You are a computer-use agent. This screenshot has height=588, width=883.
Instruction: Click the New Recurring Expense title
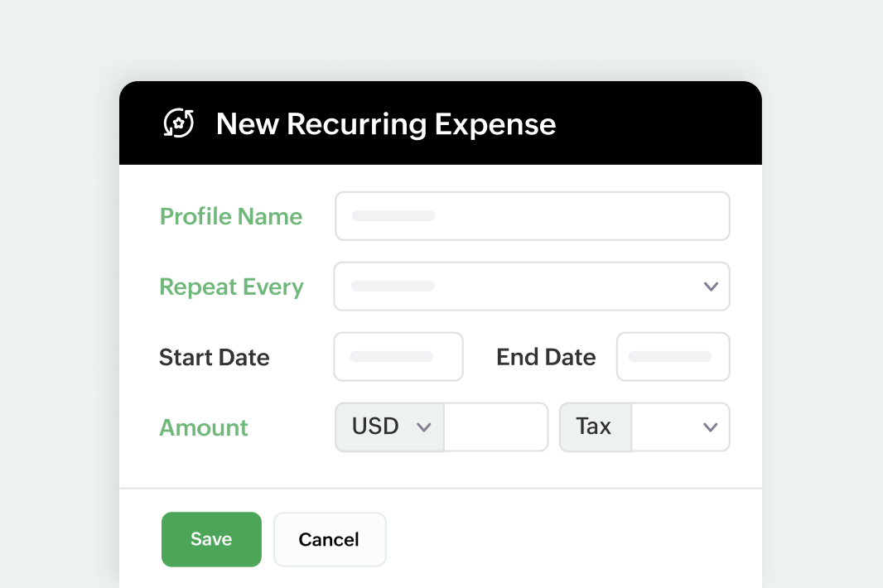click(x=385, y=123)
